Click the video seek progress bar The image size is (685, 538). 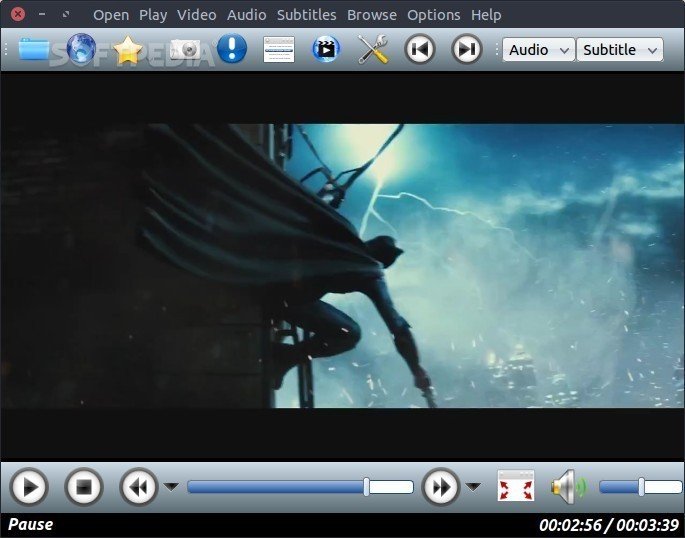point(300,487)
